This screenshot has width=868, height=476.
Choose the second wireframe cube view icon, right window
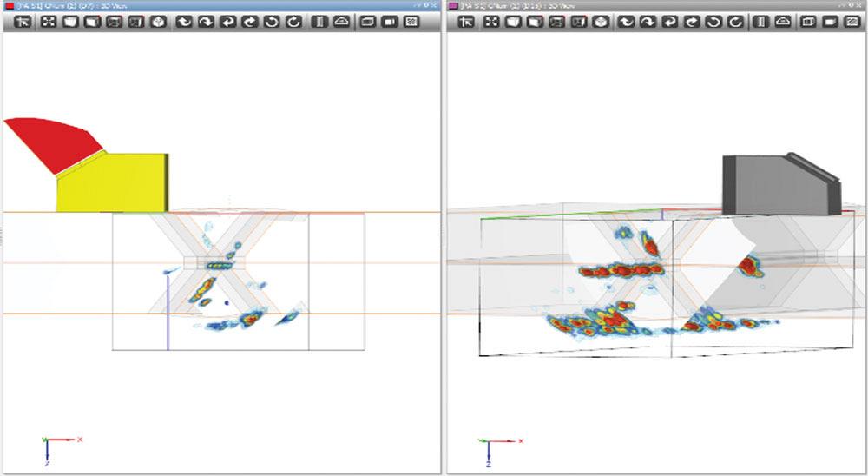(578, 22)
